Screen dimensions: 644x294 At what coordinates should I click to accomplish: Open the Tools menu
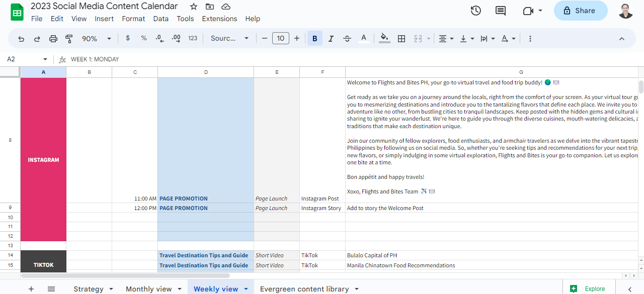(x=185, y=19)
